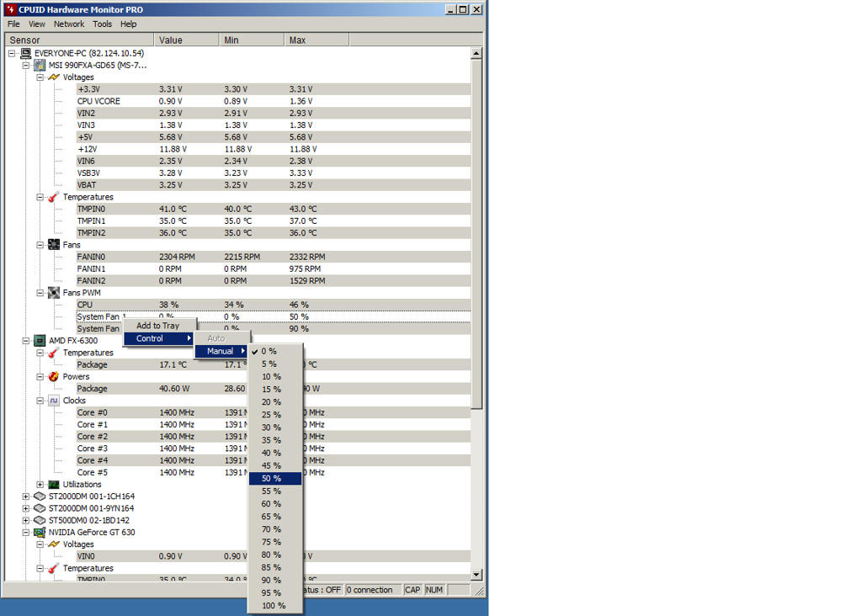Click the CPUID app icon in title bar
This screenshot has height=616, width=862.
pyautogui.click(x=10, y=9)
